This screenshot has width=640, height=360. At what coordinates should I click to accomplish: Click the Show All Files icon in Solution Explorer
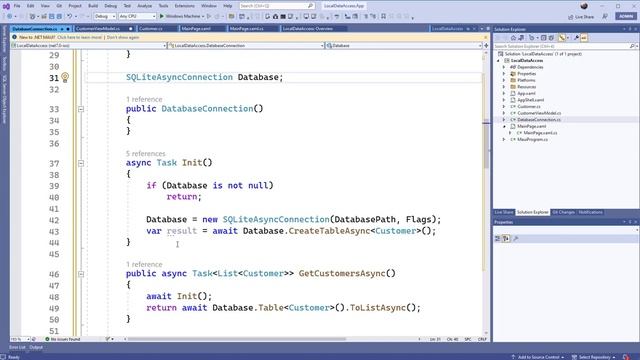click(x=551, y=38)
